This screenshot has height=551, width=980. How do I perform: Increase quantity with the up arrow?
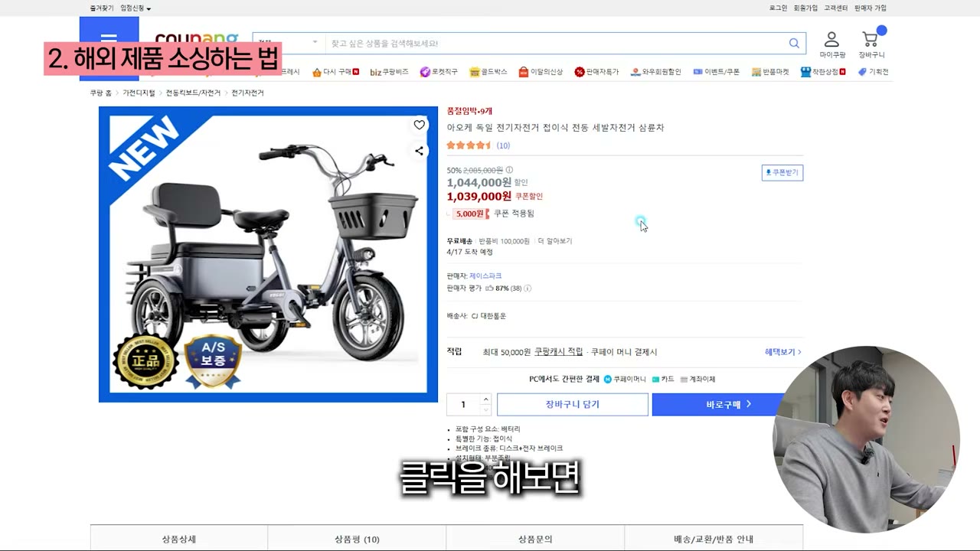485,399
